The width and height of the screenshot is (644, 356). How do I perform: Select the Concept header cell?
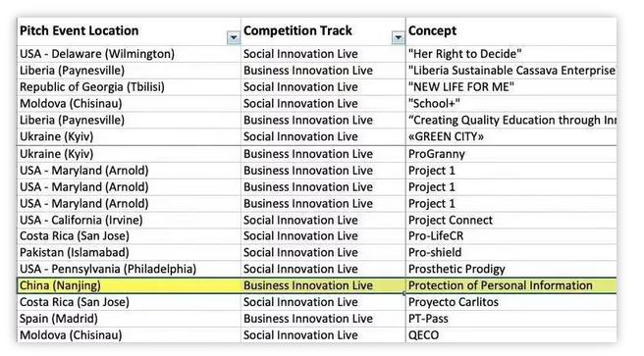511,31
